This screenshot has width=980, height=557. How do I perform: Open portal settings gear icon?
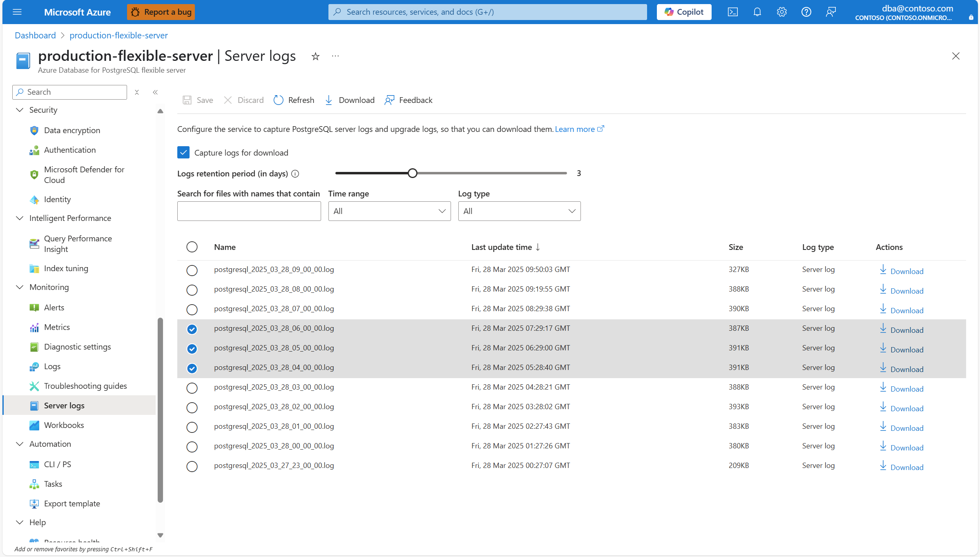781,12
